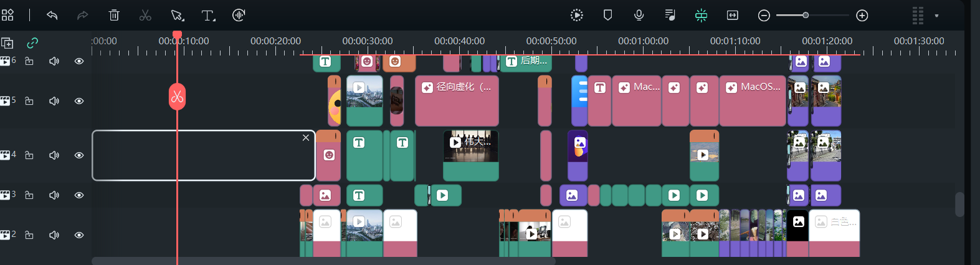Select the MacOS... effect clip on track 5
Image resolution: width=980 pixels, height=265 pixels.
753,101
